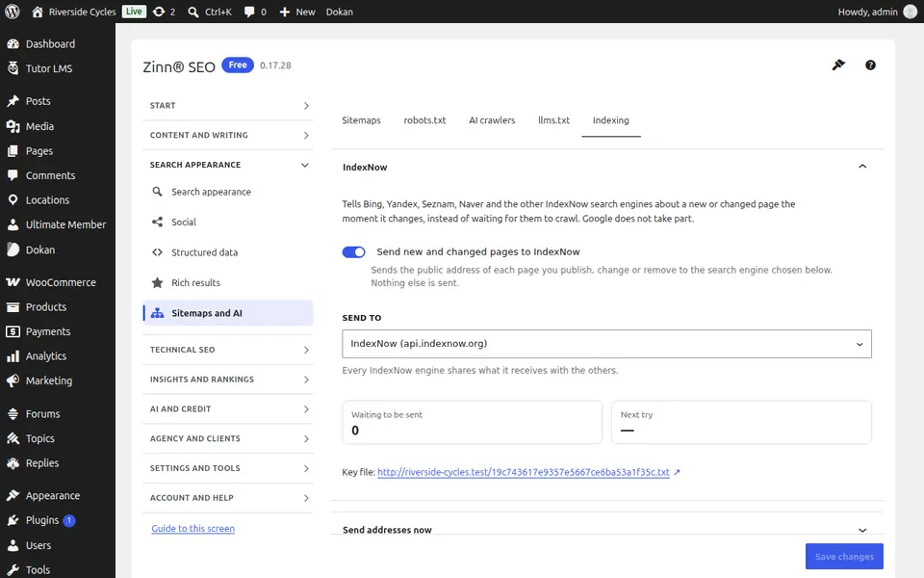The width and height of the screenshot is (924, 578).
Task: Open the AI crawlers tab
Action: [x=492, y=120]
